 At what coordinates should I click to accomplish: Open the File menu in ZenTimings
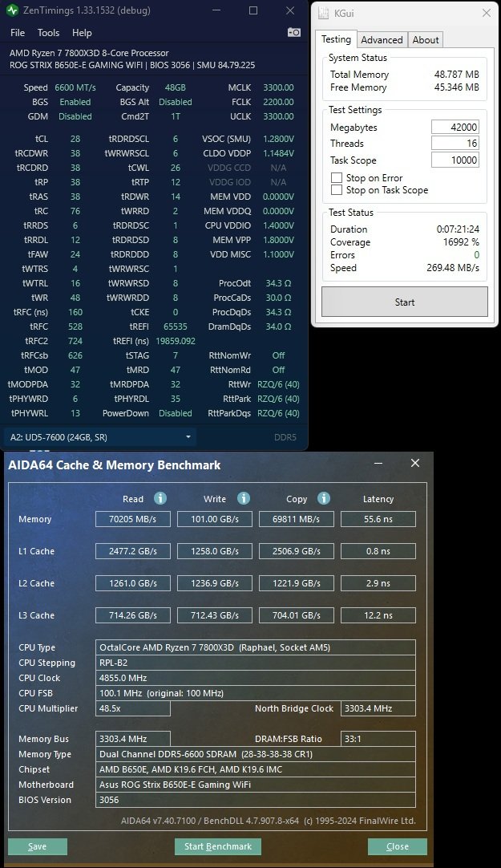pos(18,33)
